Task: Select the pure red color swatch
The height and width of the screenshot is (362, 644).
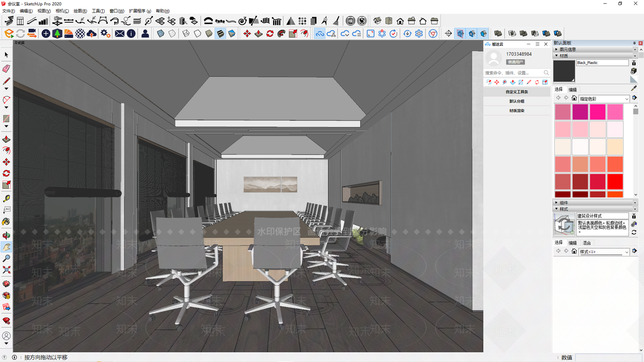Action: coord(615,181)
